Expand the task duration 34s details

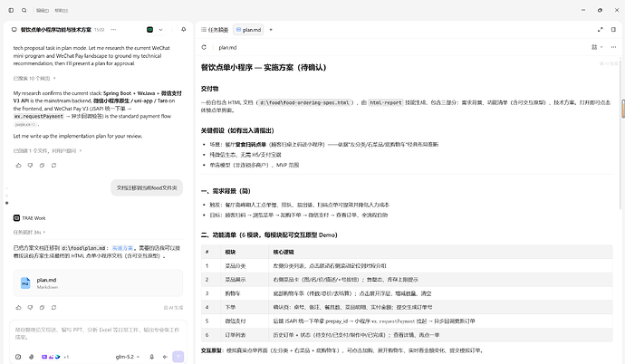(x=29, y=232)
